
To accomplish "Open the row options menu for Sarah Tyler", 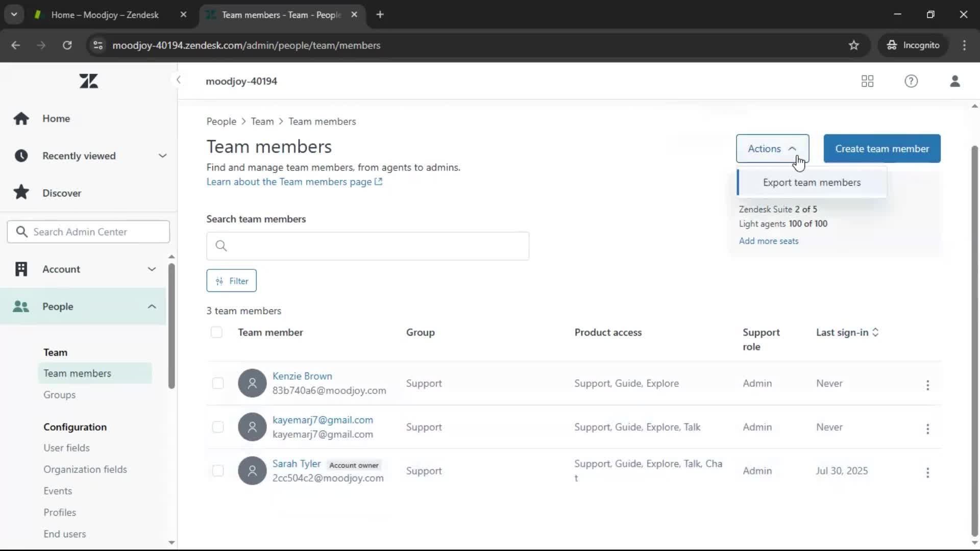I will tap(927, 473).
